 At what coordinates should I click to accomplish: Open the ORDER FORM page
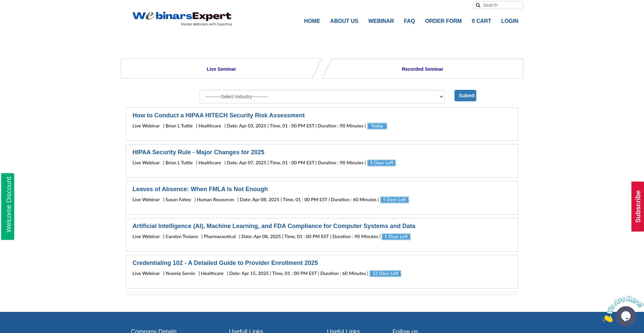click(x=443, y=21)
